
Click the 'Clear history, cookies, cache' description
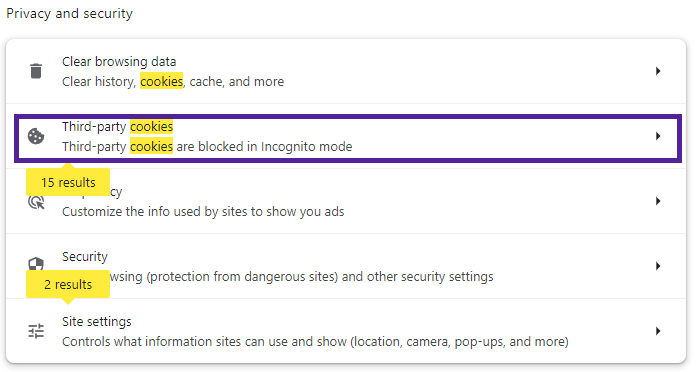(x=173, y=82)
